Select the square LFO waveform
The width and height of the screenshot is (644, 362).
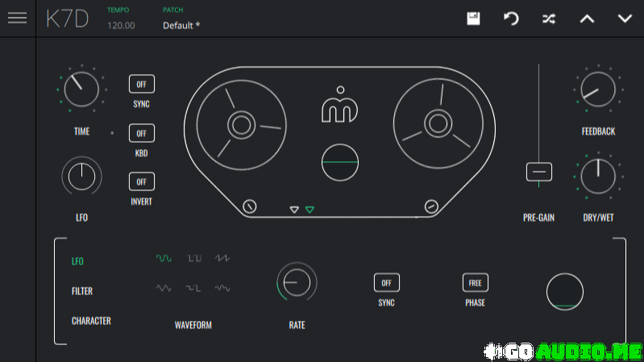(193, 258)
